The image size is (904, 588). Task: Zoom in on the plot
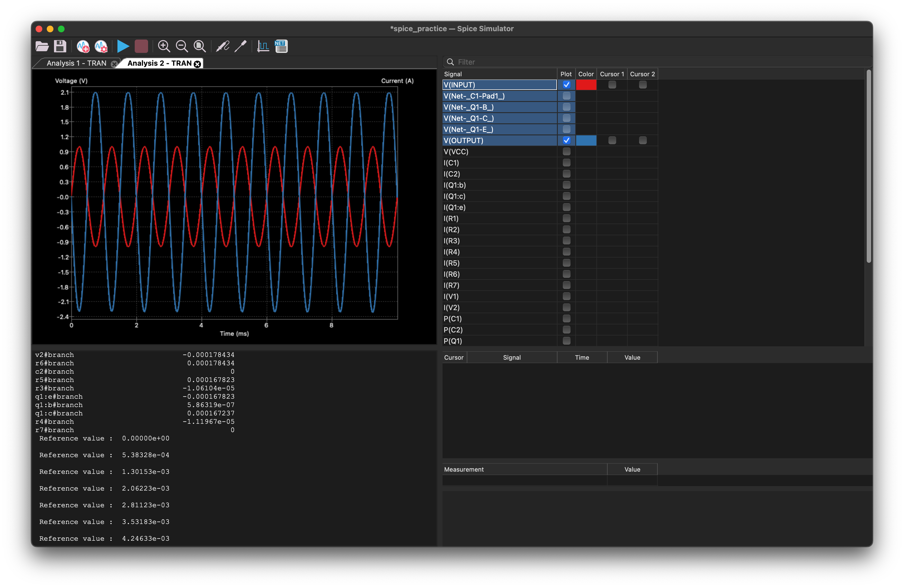(164, 46)
